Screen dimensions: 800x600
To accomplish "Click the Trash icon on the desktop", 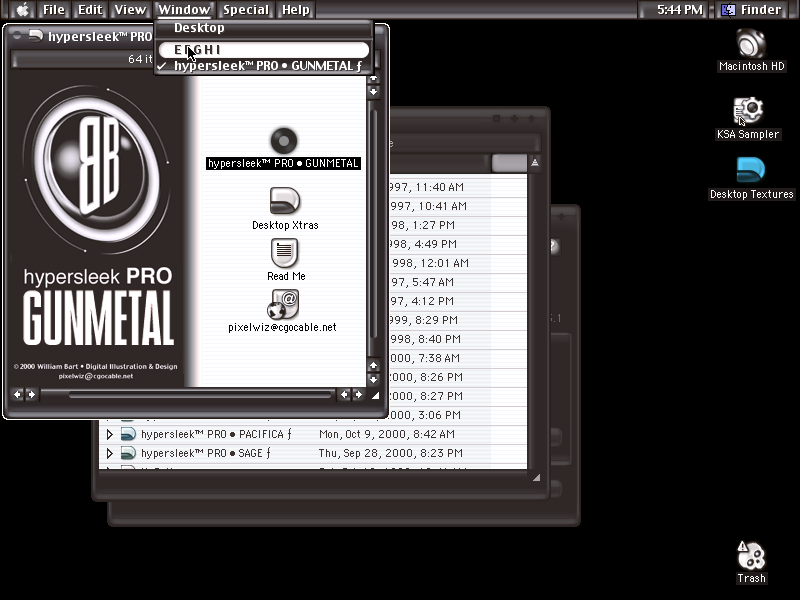I will pos(751,555).
